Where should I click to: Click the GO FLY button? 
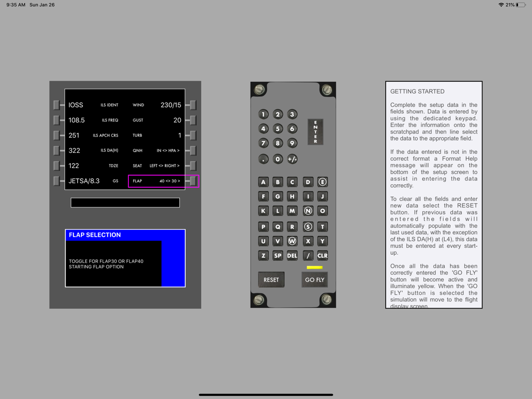pyautogui.click(x=314, y=280)
